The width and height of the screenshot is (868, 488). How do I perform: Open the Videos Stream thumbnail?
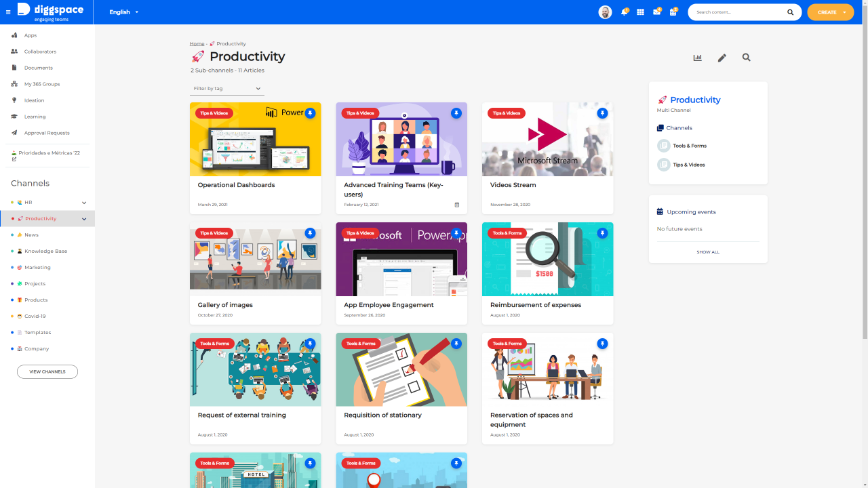click(x=547, y=139)
